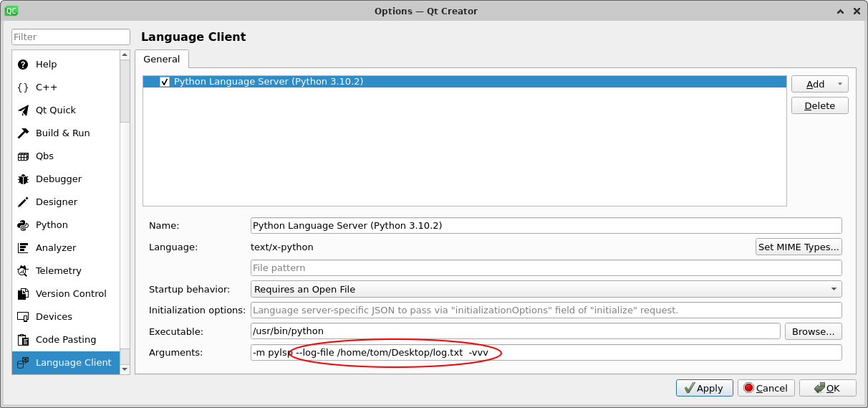Click the File pattern field

pos(546,267)
